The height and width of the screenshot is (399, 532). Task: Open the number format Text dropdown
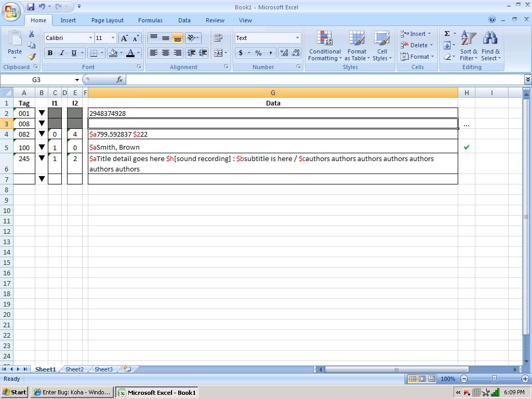click(x=297, y=38)
